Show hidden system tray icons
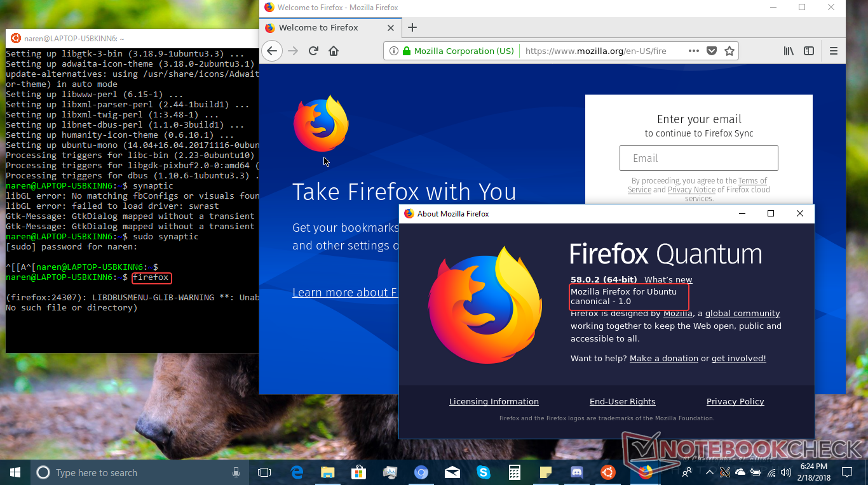Viewport: 868px width, 485px height. 709,472
